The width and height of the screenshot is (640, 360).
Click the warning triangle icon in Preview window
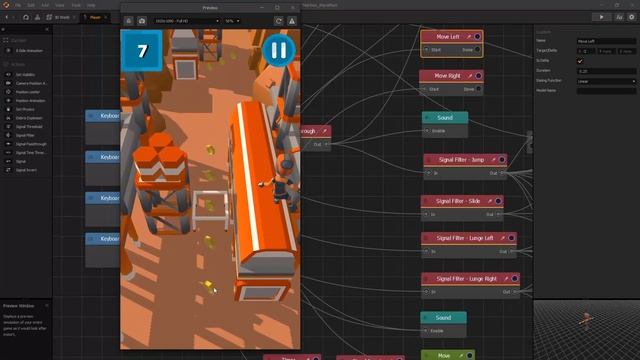point(292,21)
